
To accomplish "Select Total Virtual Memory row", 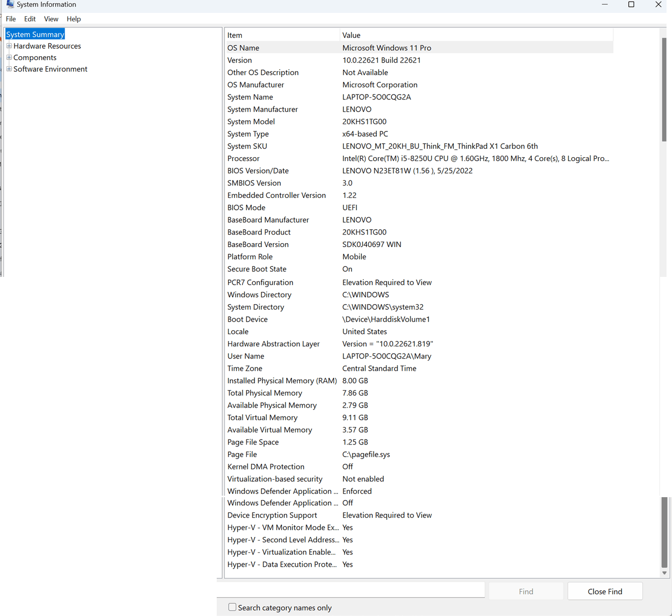I will coord(419,418).
